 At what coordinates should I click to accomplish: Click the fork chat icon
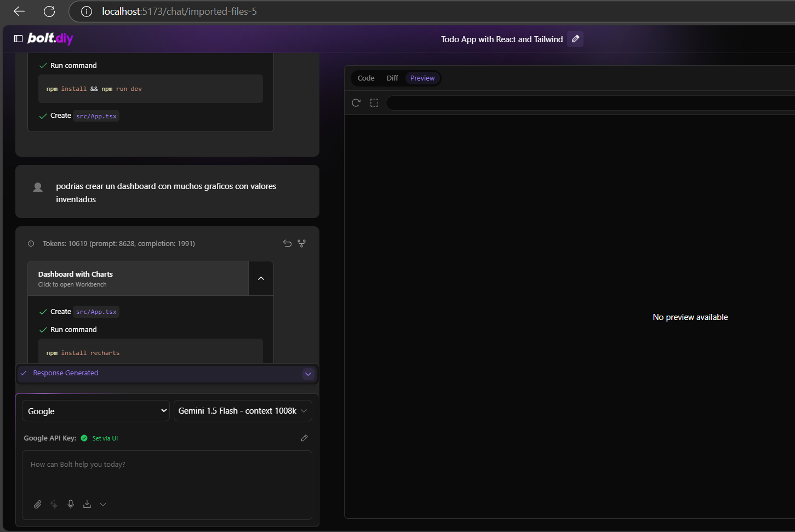[x=301, y=243]
